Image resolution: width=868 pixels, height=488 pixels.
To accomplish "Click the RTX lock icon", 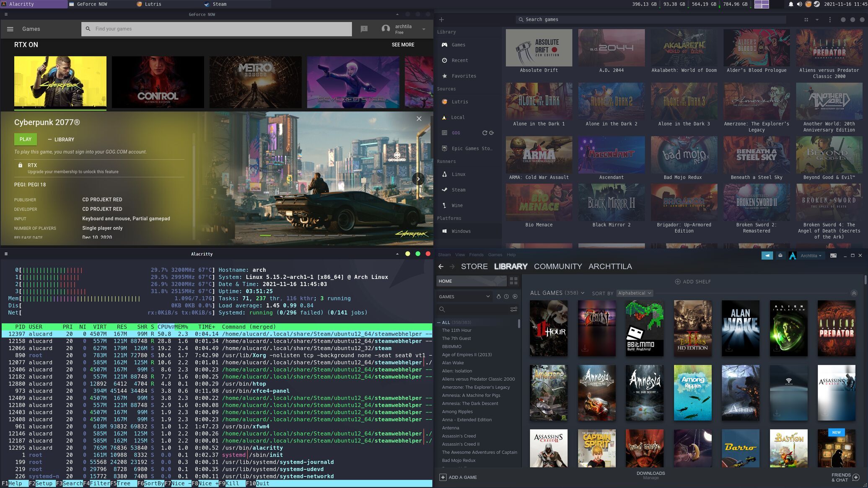I will 20,165.
